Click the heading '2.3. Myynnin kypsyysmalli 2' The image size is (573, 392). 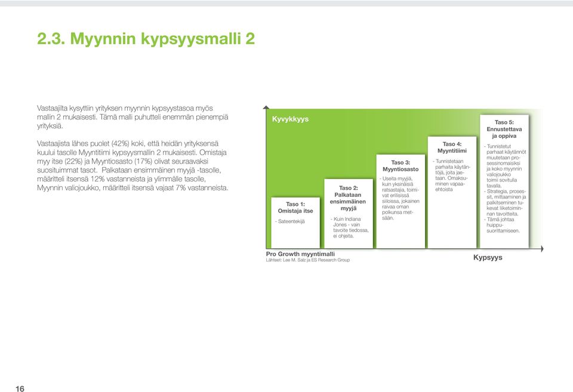point(146,39)
